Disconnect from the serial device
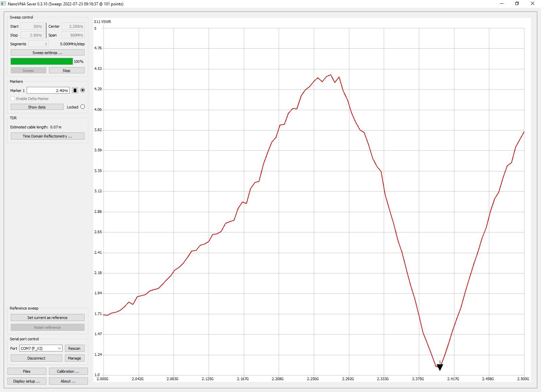The width and height of the screenshot is (541, 392). point(37,358)
